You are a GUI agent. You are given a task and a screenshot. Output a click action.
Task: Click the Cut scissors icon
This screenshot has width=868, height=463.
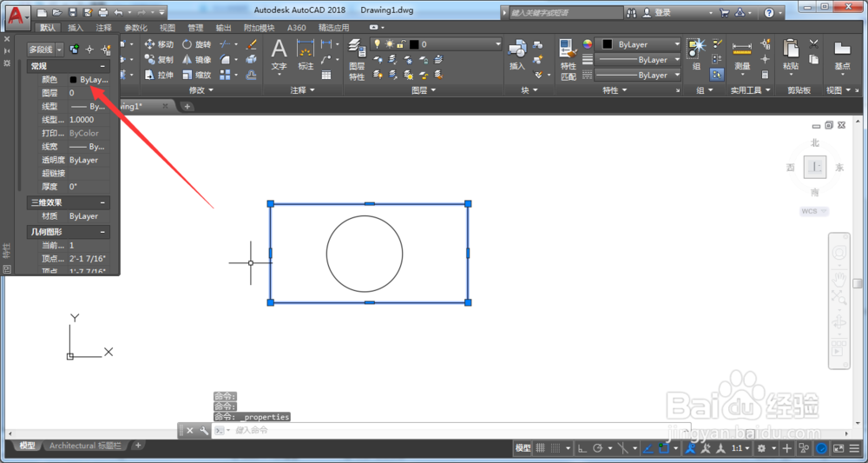pyautogui.click(x=814, y=44)
